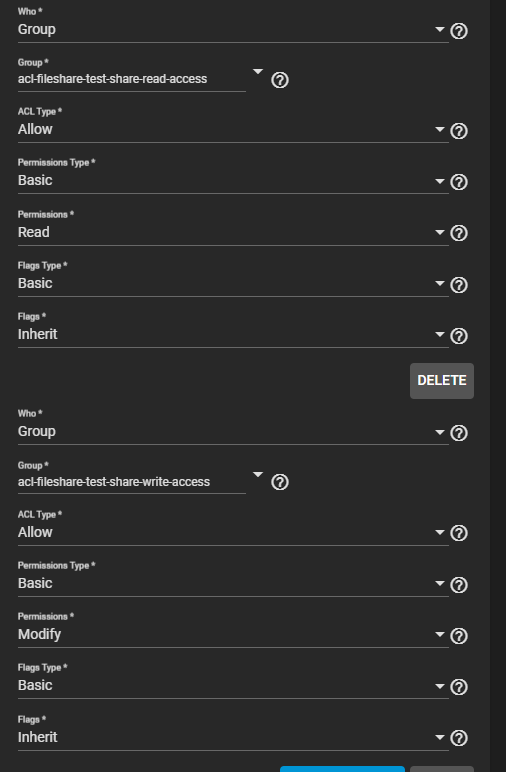Open help for write-access Group field
506x772 pixels.
pyautogui.click(x=280, y=482)
